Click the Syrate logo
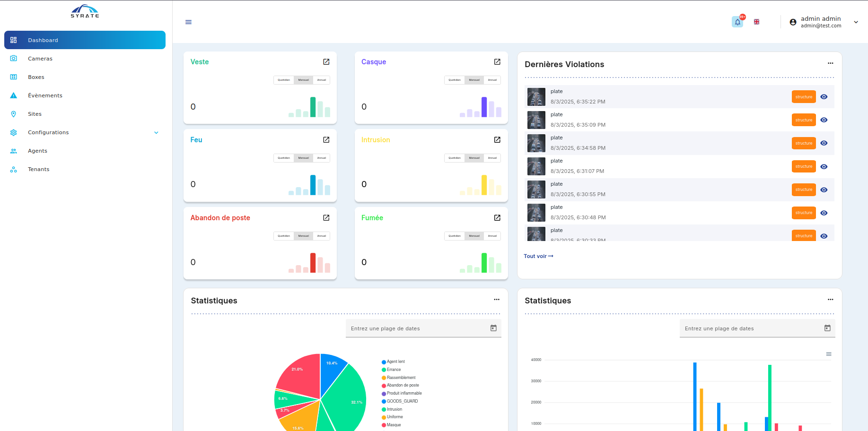The width and height of the screenshot is (868, 431). 85,11
